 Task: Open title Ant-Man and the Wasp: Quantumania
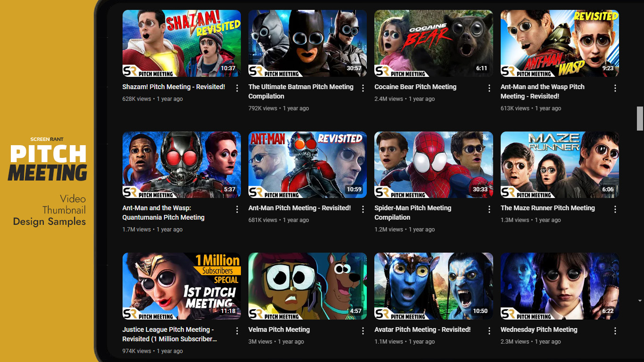[163, 213]
